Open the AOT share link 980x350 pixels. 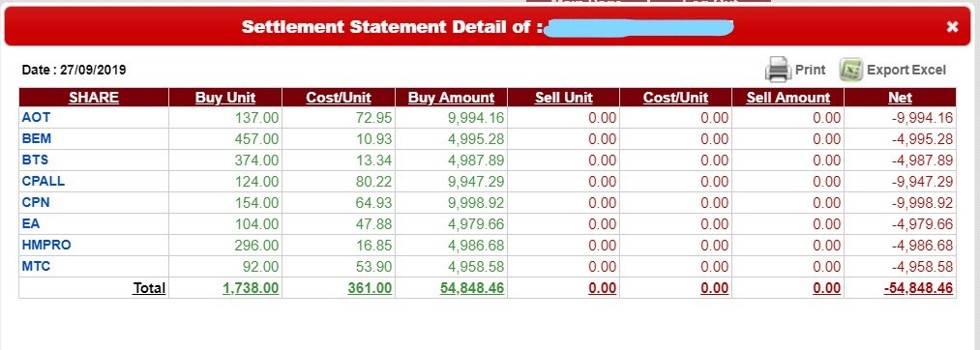click(36, 117)
